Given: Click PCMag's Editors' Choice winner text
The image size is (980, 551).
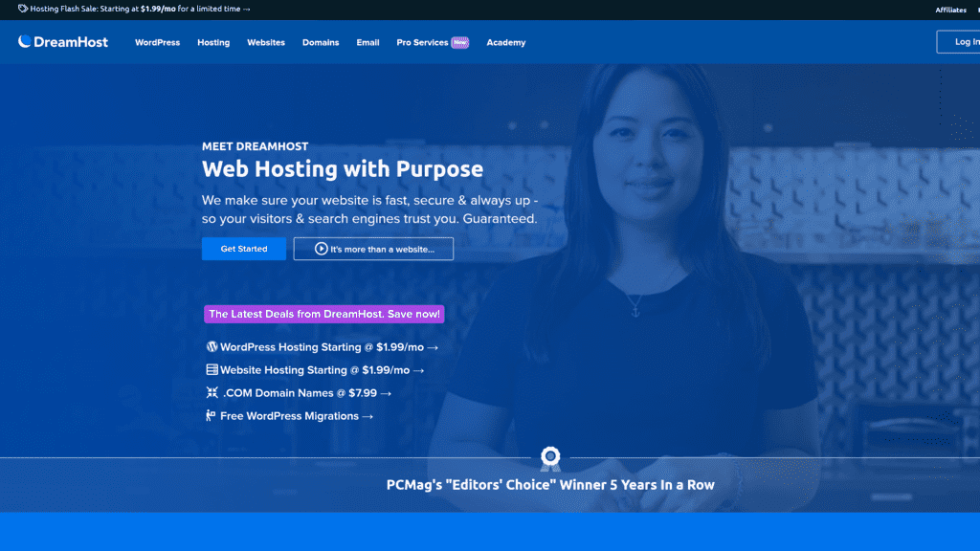Looking at the screenshot, I should [x=550, y=485].
